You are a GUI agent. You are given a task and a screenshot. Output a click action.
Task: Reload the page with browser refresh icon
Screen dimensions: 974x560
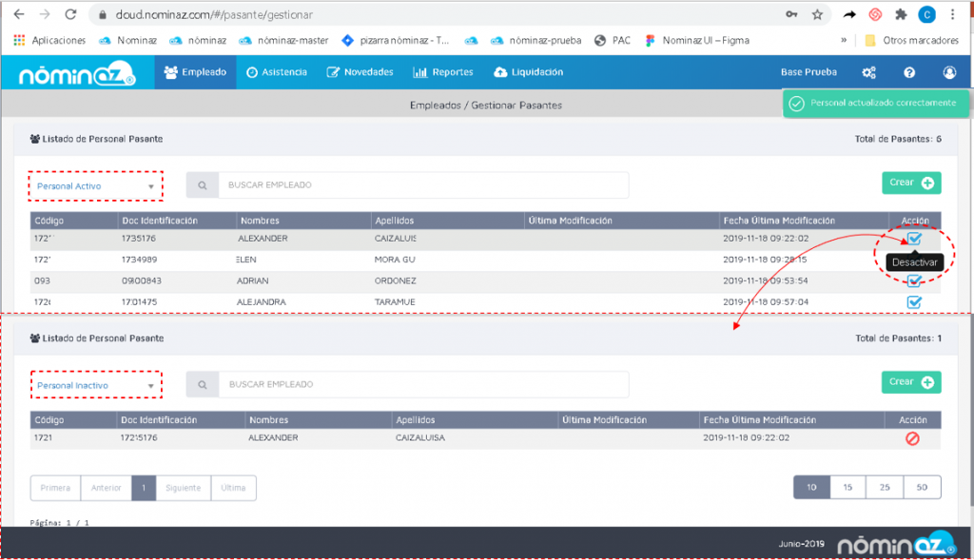70,14
